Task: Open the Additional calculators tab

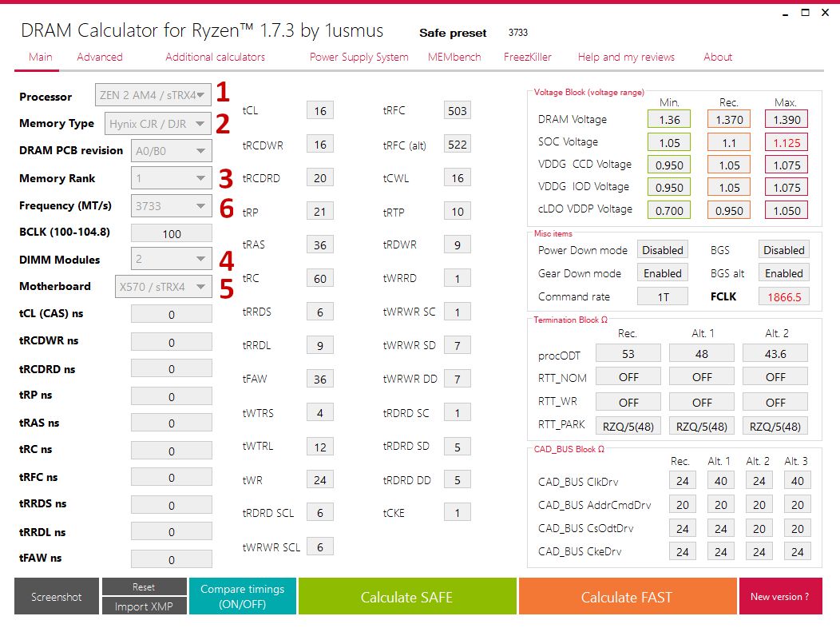Action: tap(215, 57)
